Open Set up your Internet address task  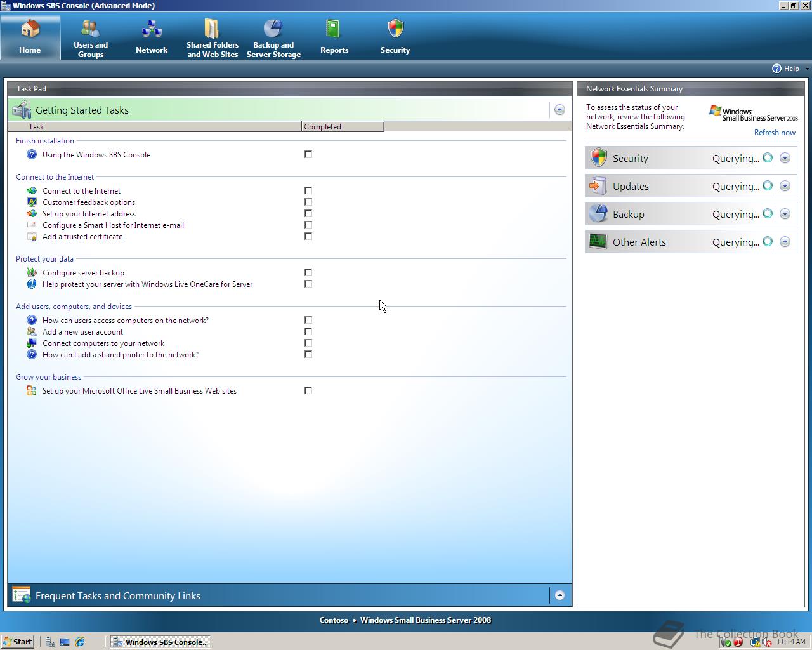[89, 214]
